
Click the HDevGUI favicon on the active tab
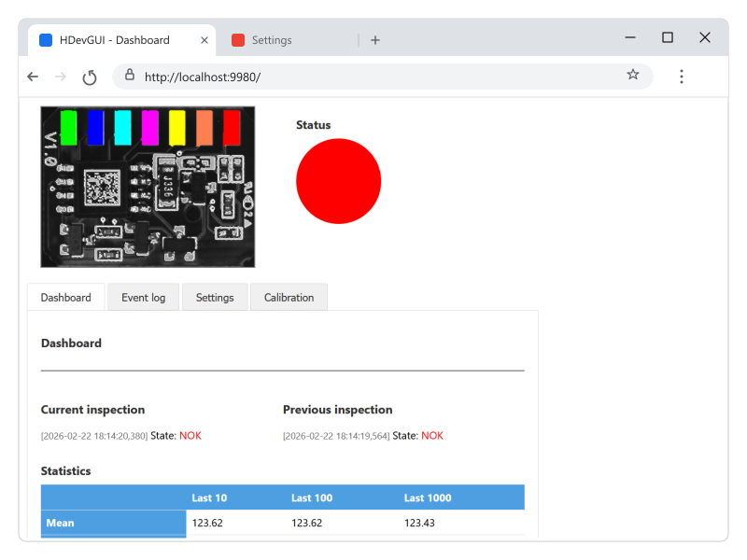click(45, 39)
